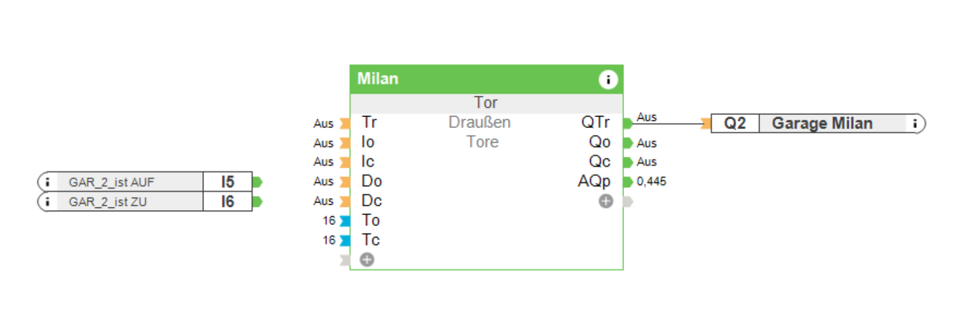
Task: Click blue To parameter connector
Action: tap(345, 221)
